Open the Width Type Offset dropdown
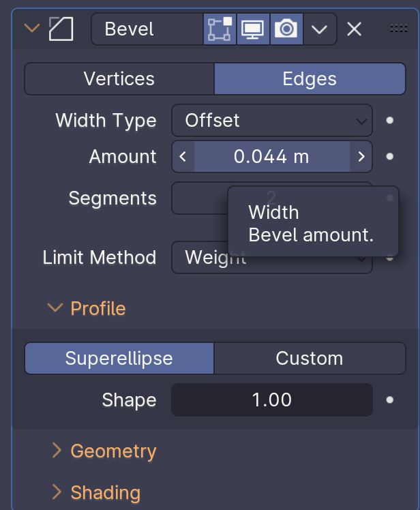The width and height of the screenshot is (420, 510). click(x=271, y=121)
